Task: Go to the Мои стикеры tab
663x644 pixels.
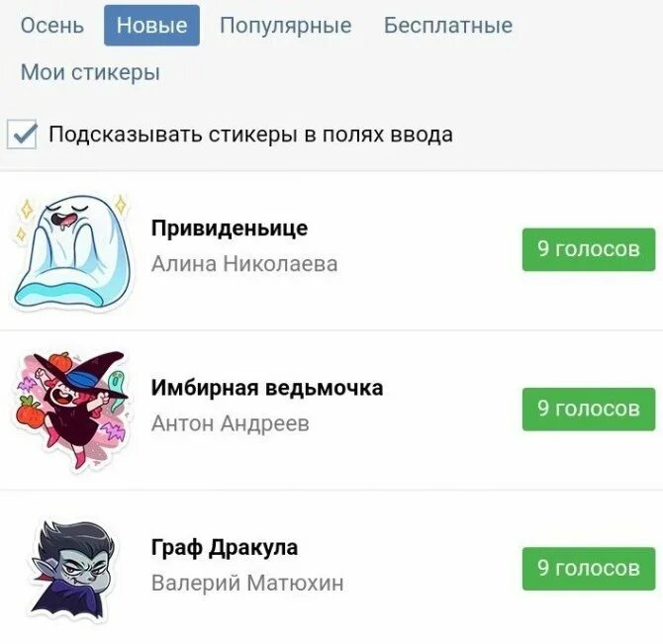Action: point(90,72)
